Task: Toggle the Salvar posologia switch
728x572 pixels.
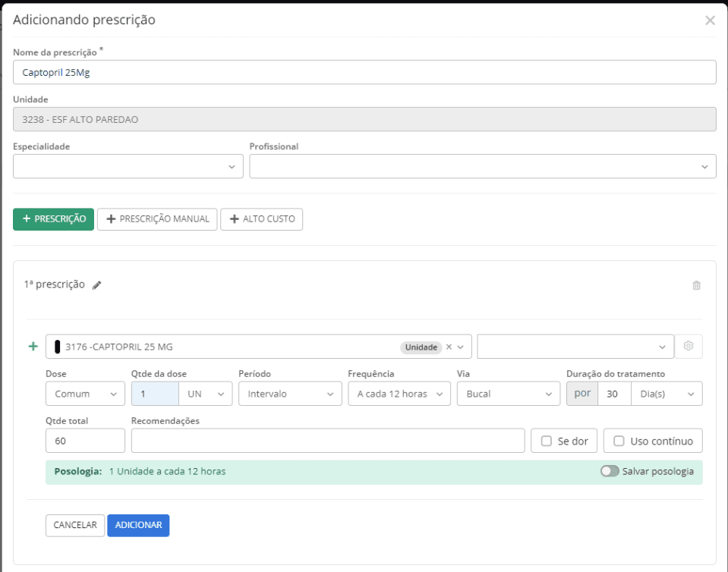Action: (x=610, y=471)
